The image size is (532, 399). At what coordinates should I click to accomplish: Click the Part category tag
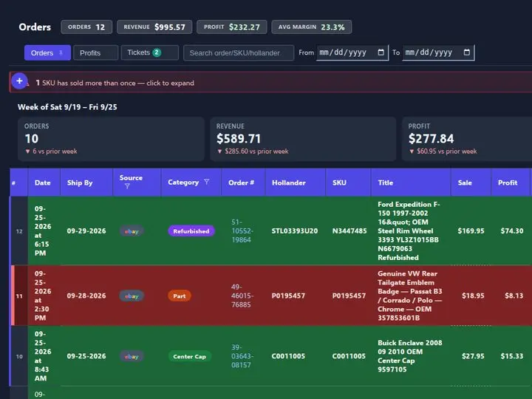(x=180, y=296)
